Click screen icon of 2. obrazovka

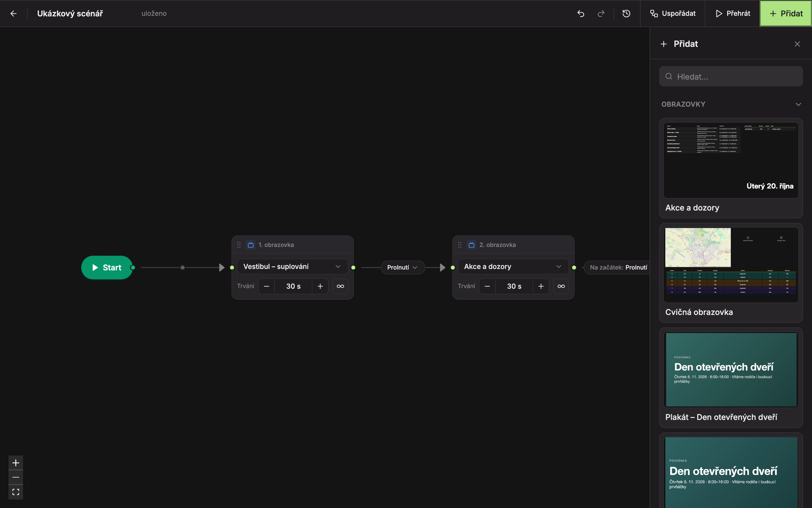click(471, 245)
